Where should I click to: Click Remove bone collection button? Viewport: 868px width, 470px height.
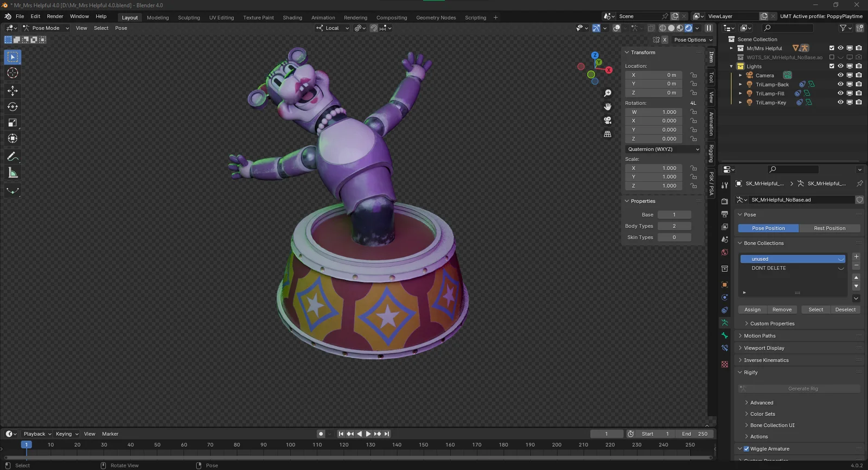[x=782, y=310]
